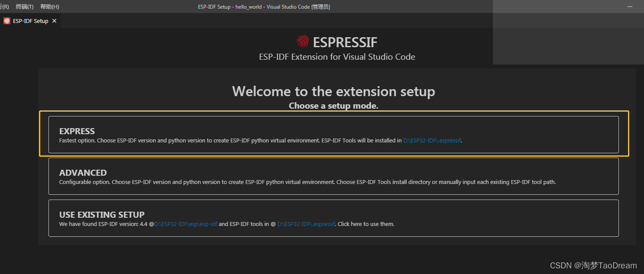
Task: Click the ESPRESSIF brand title text
Action: click(345, 42)
